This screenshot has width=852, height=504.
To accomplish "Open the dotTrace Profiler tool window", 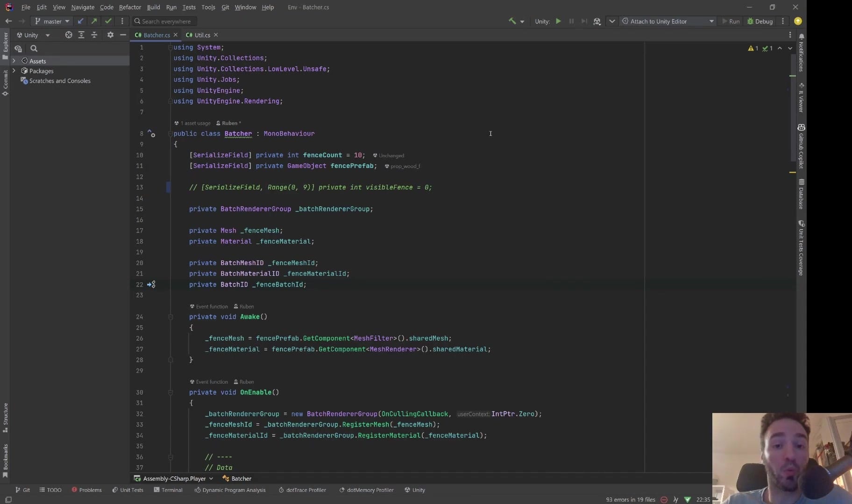I will pos(302,490).
